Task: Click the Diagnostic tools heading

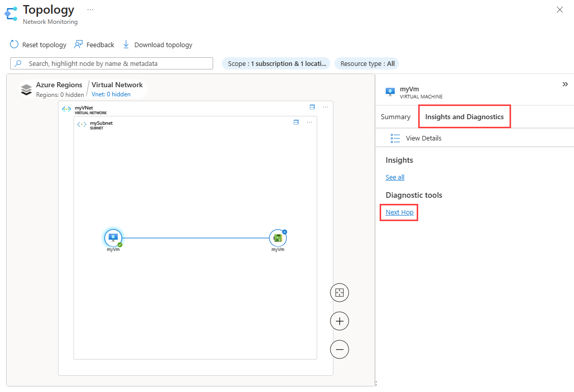Action: (x=414, y=195)
